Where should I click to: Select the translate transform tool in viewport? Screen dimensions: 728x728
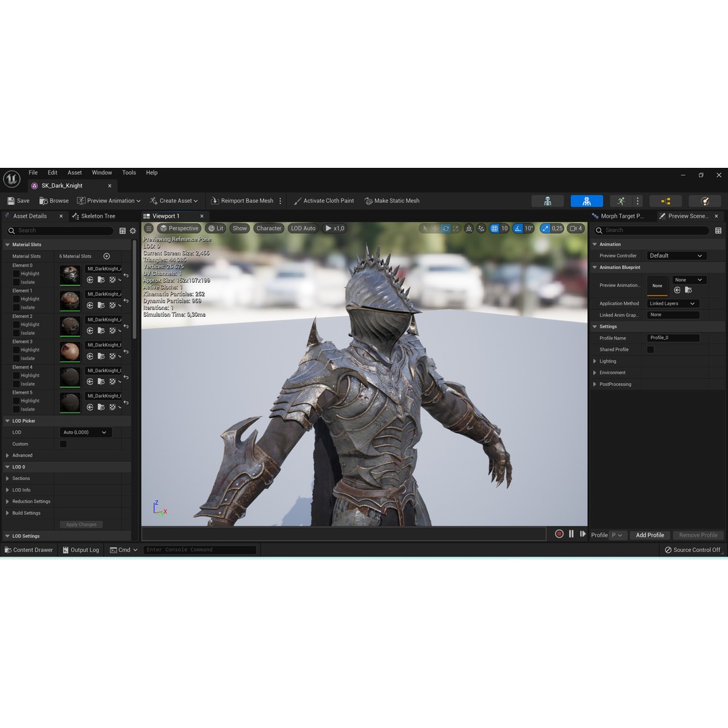click(435, 229)
